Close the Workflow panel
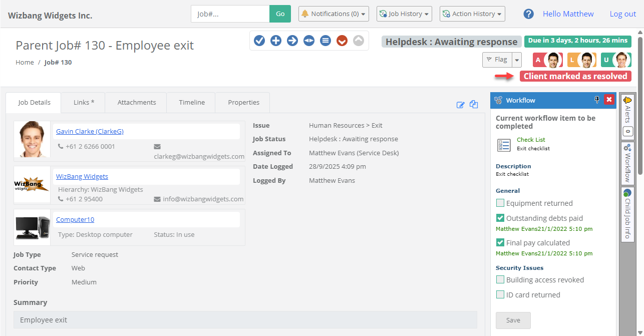This screenshot has height=336, width=644. 609,100
